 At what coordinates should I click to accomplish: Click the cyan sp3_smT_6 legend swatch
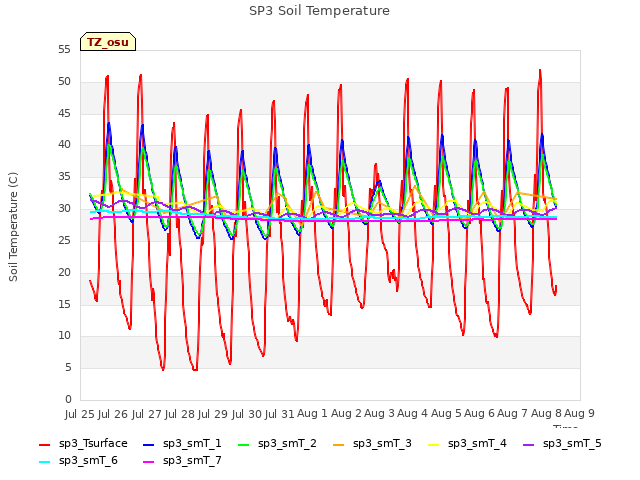coord(44,462)
